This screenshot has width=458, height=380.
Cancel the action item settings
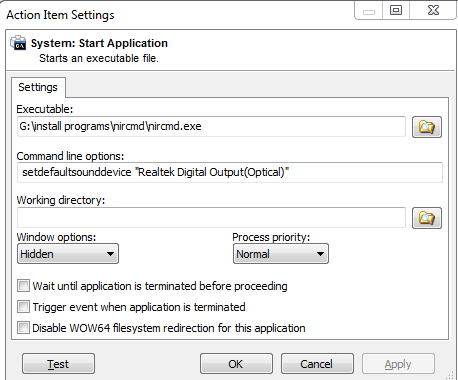click(x=317, y=364)
